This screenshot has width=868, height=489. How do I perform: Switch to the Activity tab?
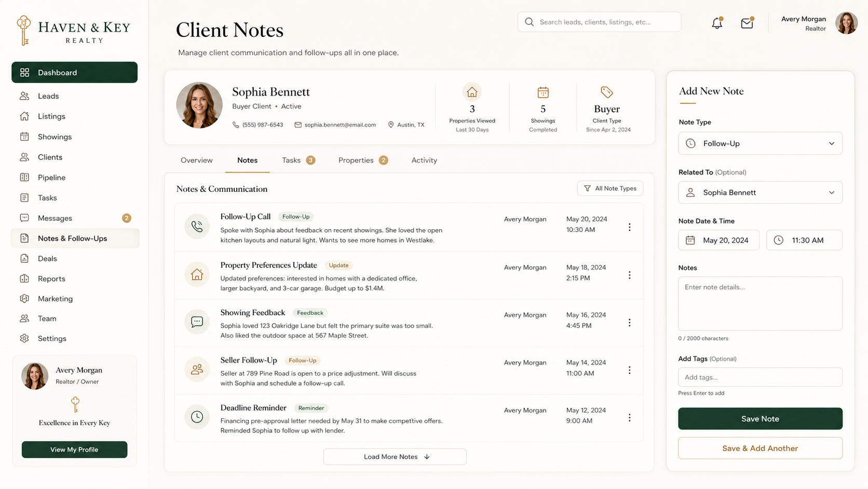coord(424,160)
